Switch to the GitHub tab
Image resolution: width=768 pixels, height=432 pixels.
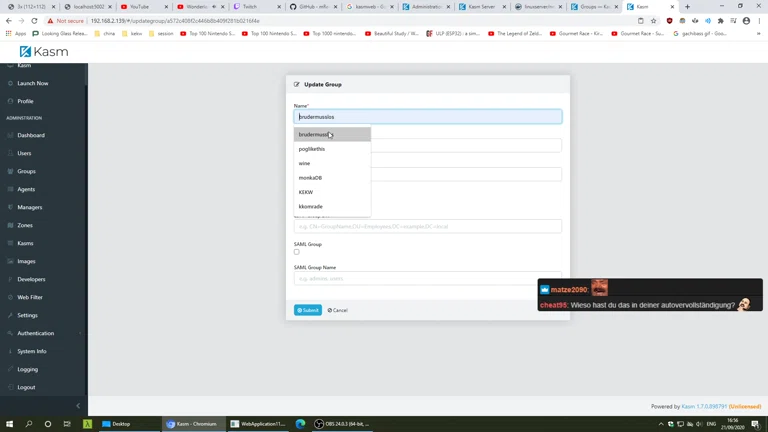click(x=312, y=7)
